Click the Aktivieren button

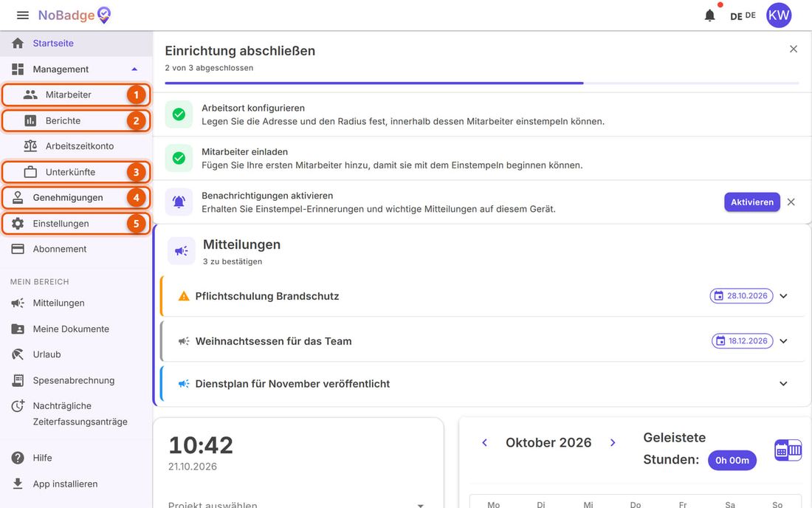tap(752, 202)
